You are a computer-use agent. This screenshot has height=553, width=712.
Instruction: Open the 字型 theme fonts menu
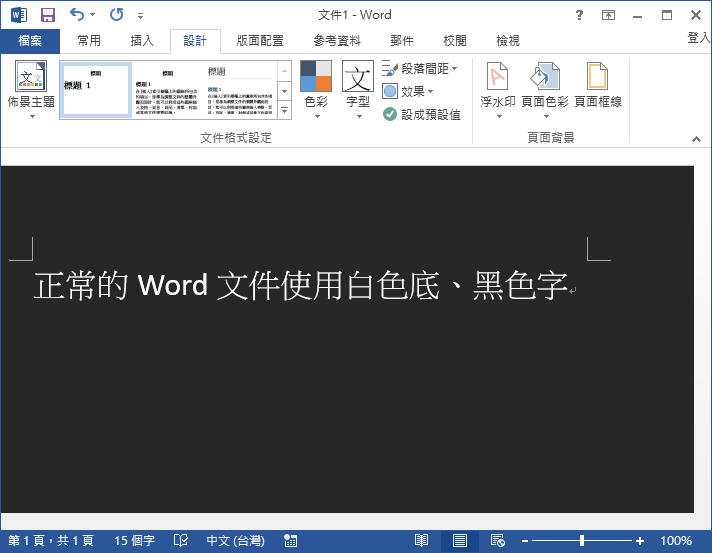[x=358, y=89]
